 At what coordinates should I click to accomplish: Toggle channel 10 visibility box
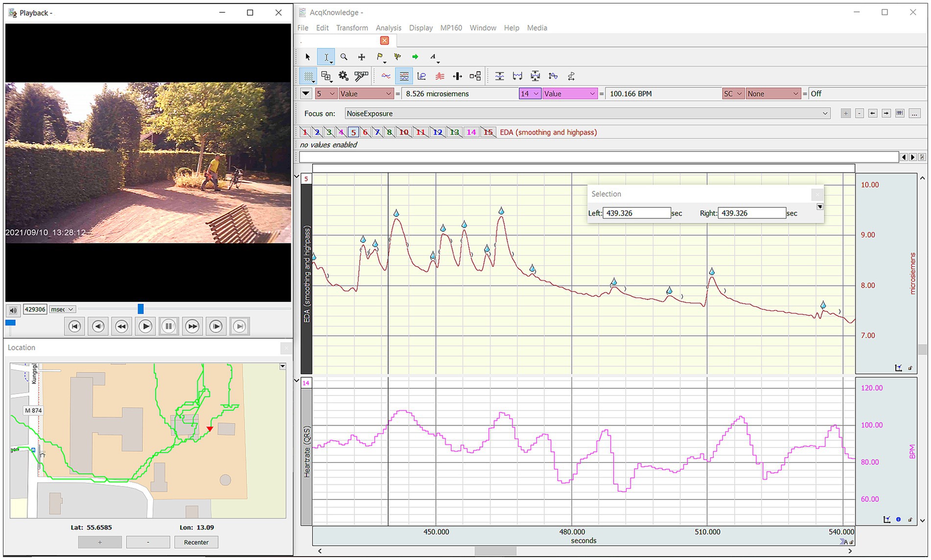tap(403, 132)
